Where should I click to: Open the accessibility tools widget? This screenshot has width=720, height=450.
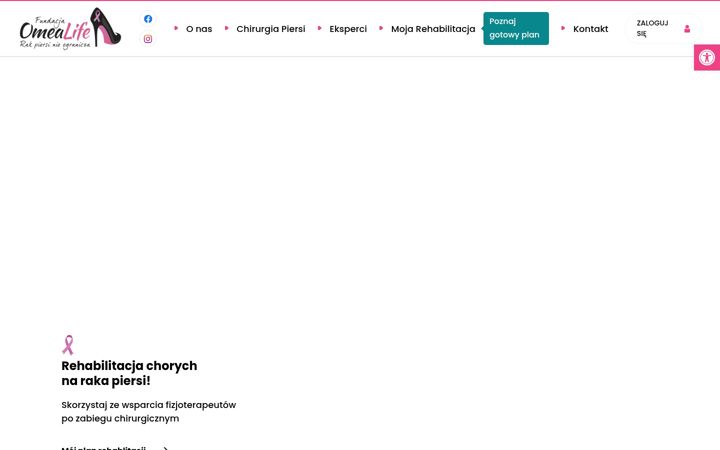[x=707, y=57]
